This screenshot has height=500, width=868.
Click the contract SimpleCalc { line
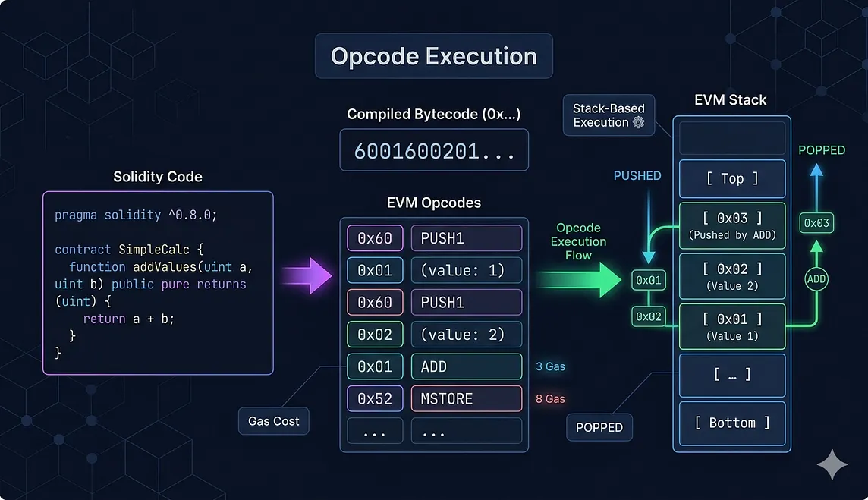pyautogui.click(x=129, y=250)
